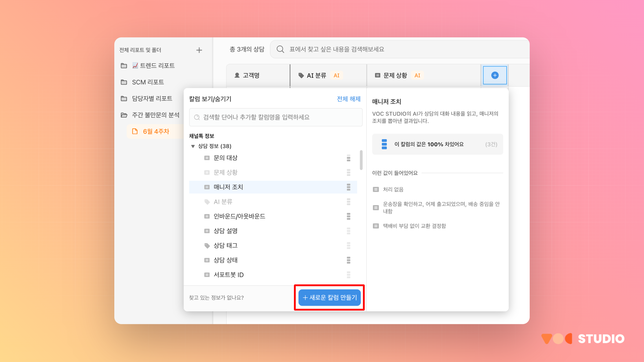Click the search magnifier icon in the top bar
644x362 pixels.
point(280,49)
